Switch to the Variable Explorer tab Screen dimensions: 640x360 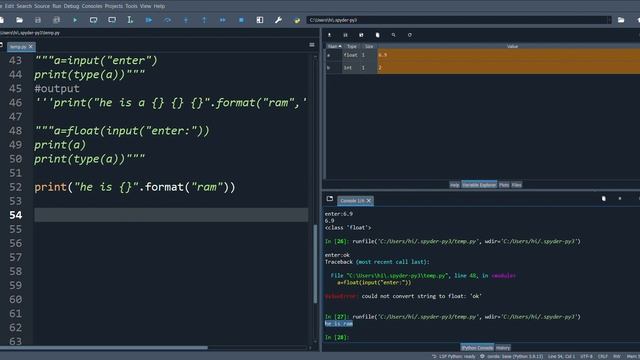click(479, 185)
